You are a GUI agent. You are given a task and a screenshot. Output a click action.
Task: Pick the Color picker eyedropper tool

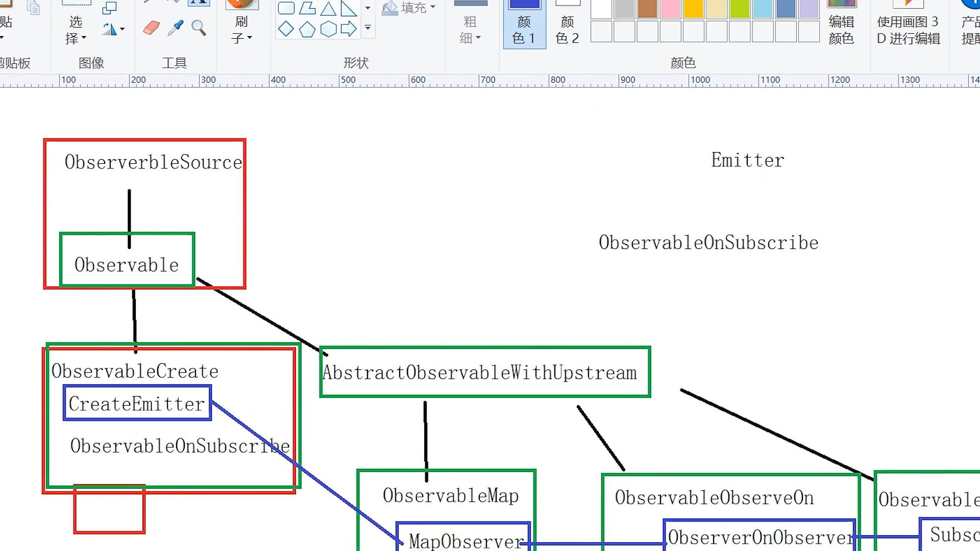click(x=175, y=28)
